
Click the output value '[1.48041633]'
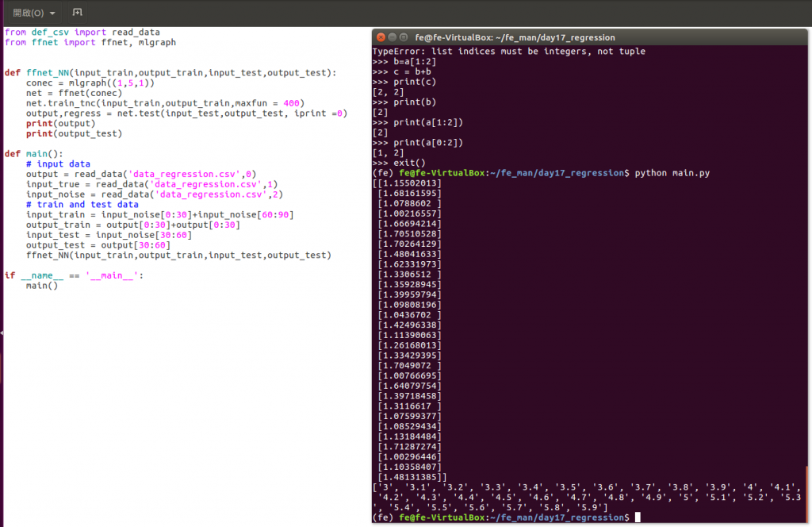pyautogui.click(x=410, y=254)
